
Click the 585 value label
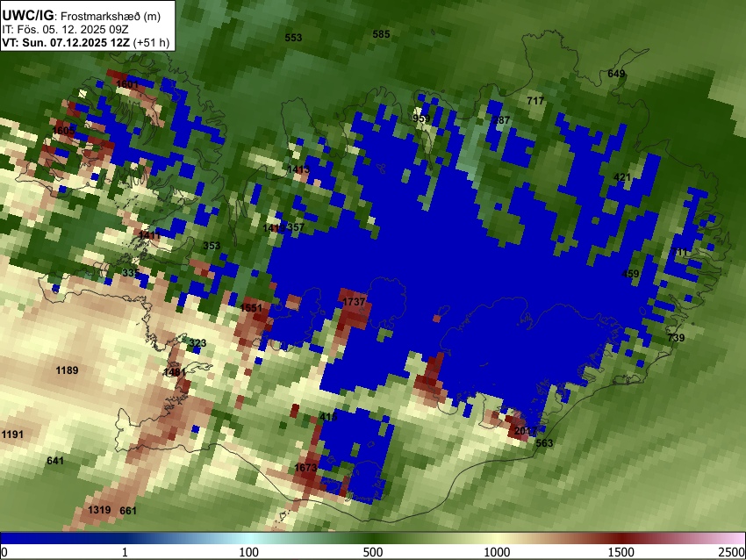coord(381,34)
